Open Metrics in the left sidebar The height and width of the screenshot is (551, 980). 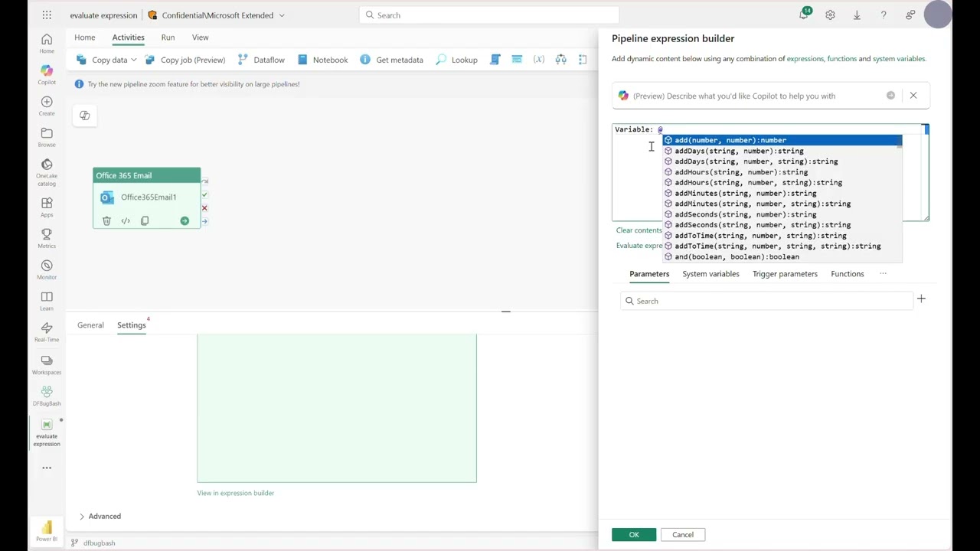point(47,238)
